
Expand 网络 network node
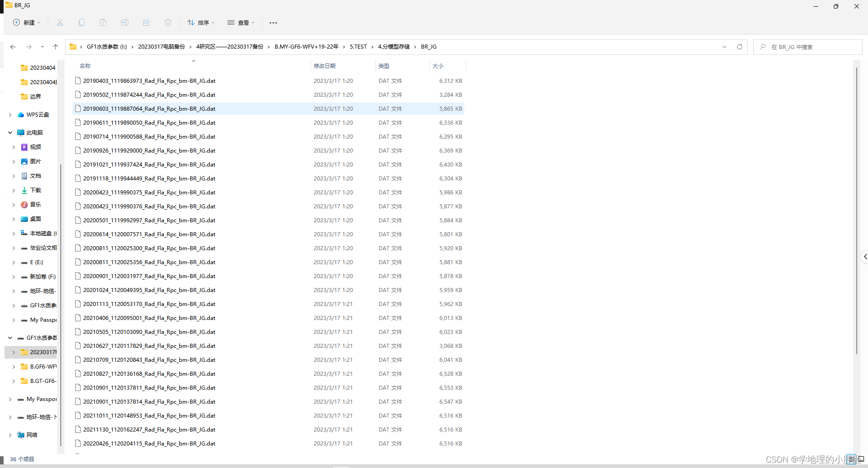pos(10,435)
